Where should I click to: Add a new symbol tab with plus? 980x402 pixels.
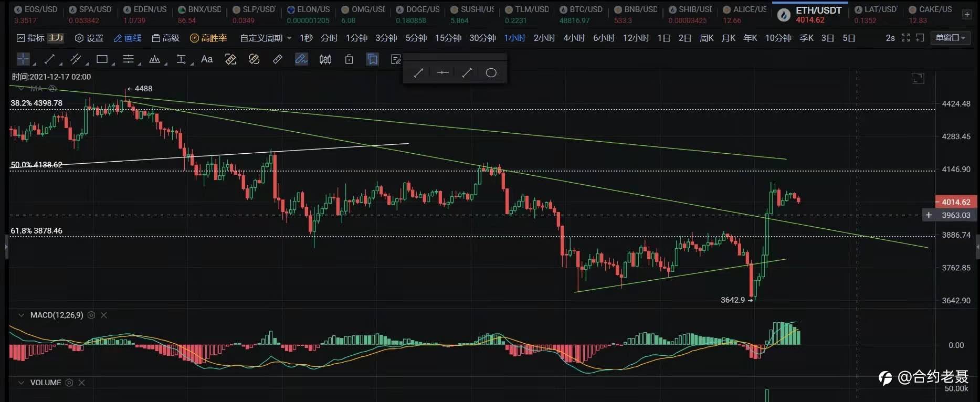pos(966,15)
